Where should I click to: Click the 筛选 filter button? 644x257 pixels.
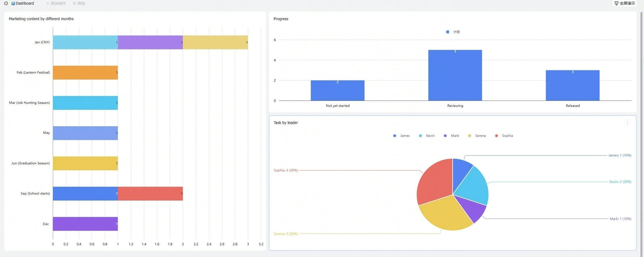(x=79, y=3)
